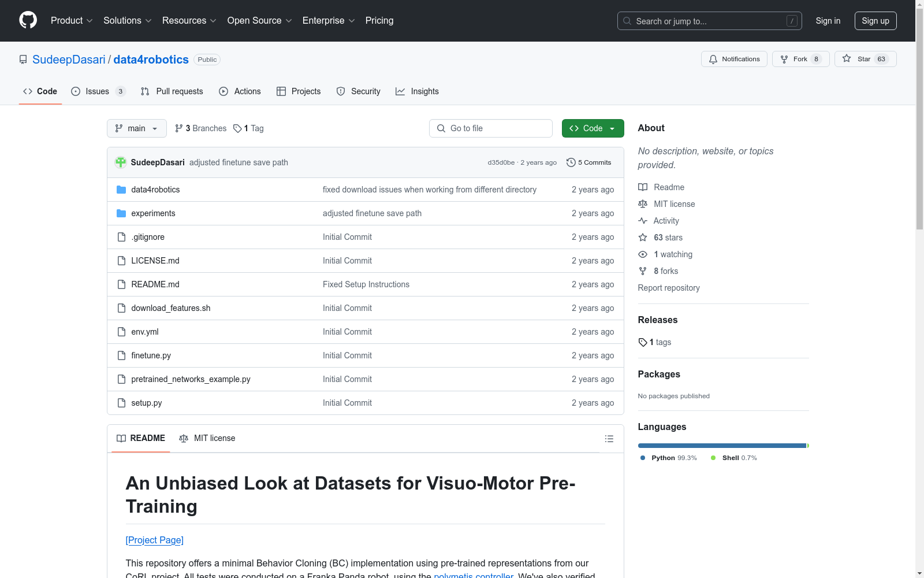Image resolution: width=924 pixels, height=578 pixels.
Task: Expand the green Code dropdown button
Action: 593,128
